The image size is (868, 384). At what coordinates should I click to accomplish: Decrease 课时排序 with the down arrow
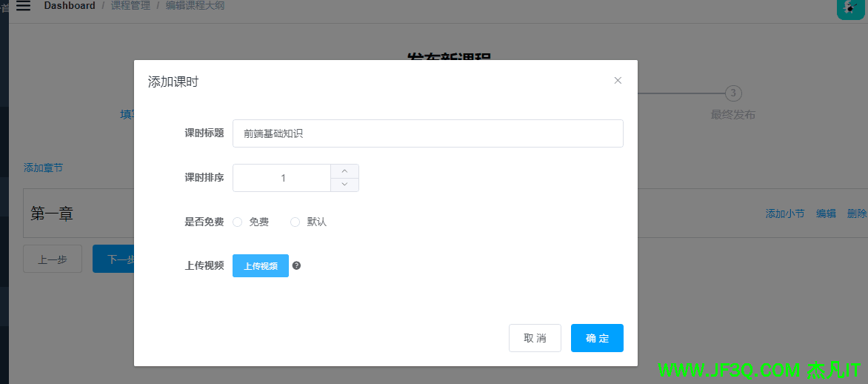[344, 185]
